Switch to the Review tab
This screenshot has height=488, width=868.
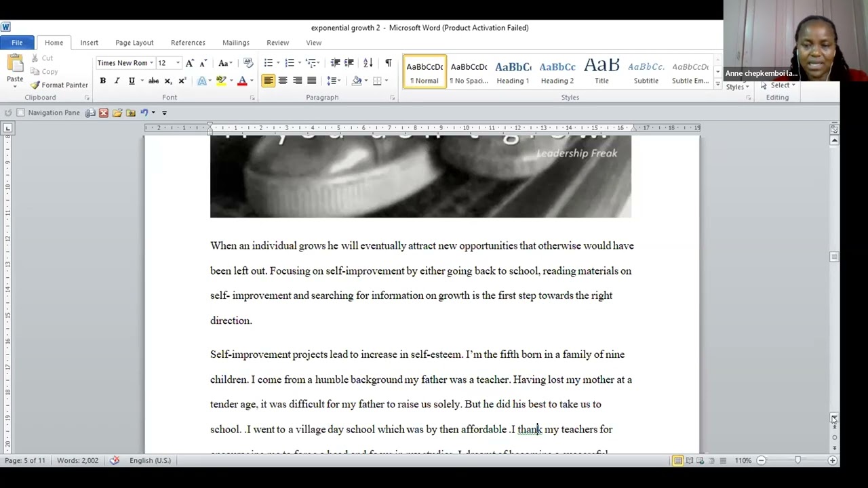[277, 43]
